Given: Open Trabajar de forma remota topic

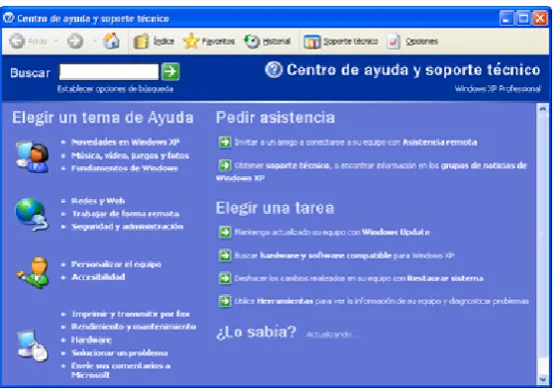Looking at the screenshot, I should [125, 214].
